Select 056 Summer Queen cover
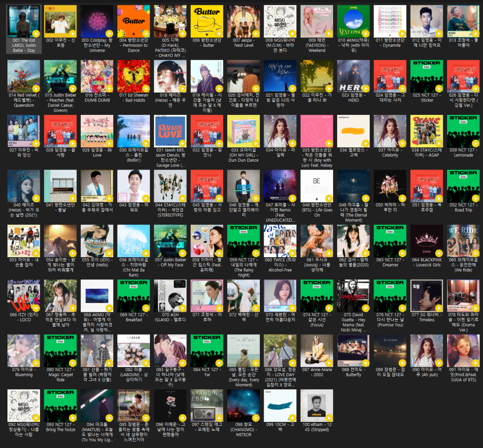The height and width of the screenshot is (448, 483). click(x=134, y=241)
